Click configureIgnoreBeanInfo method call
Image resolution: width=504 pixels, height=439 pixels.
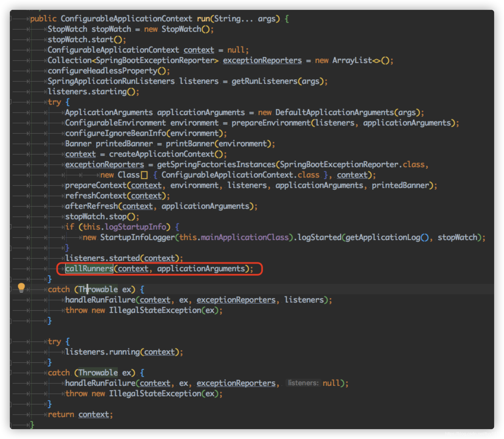(x=116, y=133)
